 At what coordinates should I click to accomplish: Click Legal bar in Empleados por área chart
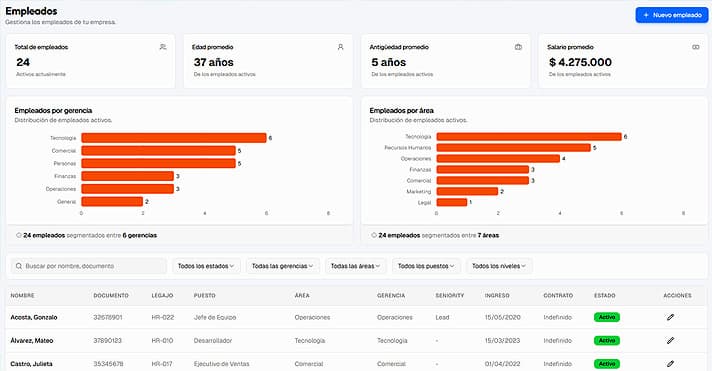[452, 202]
